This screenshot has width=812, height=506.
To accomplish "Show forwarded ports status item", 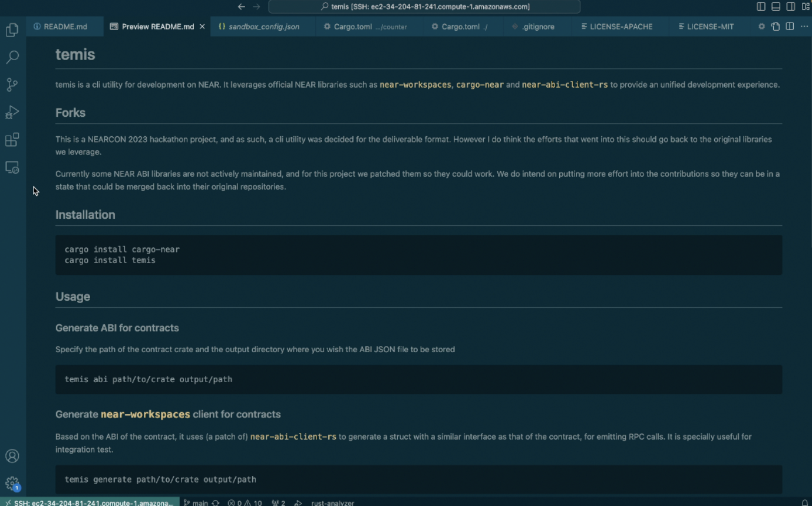I will point(279,502).
